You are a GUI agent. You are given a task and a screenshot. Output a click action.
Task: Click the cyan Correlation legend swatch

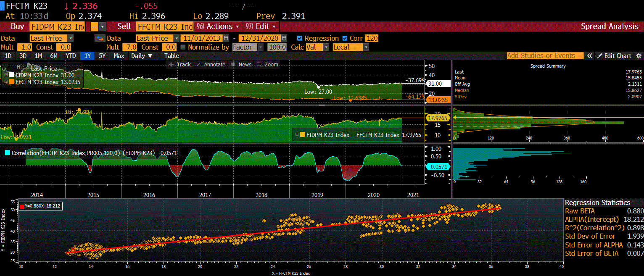tap(8, 153)
